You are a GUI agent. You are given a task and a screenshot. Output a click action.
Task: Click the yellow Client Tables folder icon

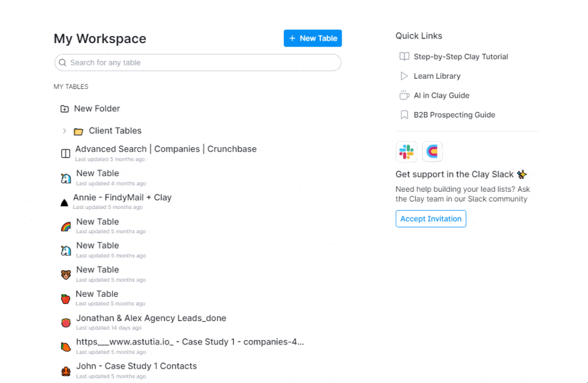(78, 131)
